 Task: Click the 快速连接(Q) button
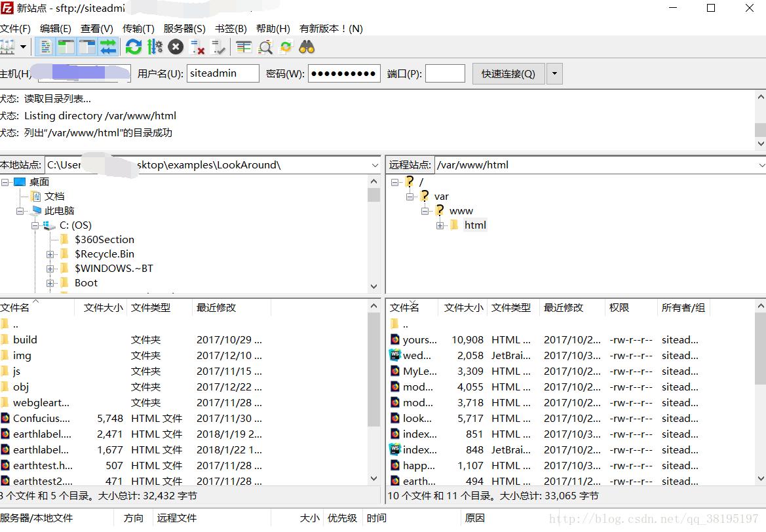click(508, 74)
